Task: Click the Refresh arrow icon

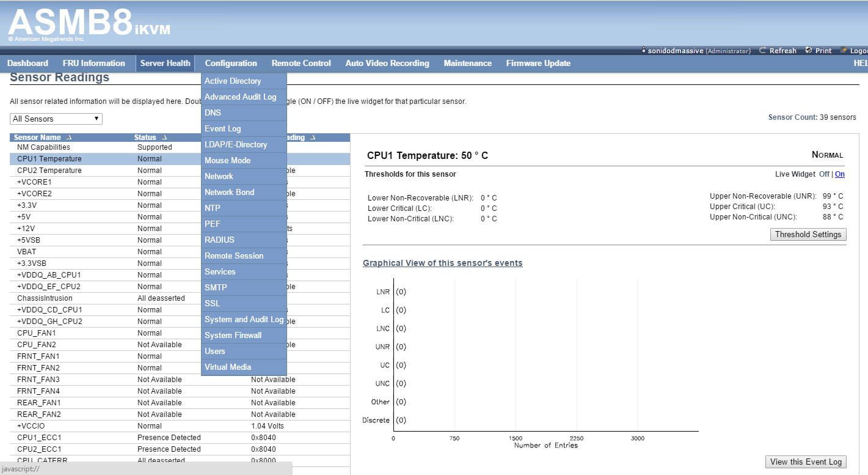Action: (x=763, y=51)
